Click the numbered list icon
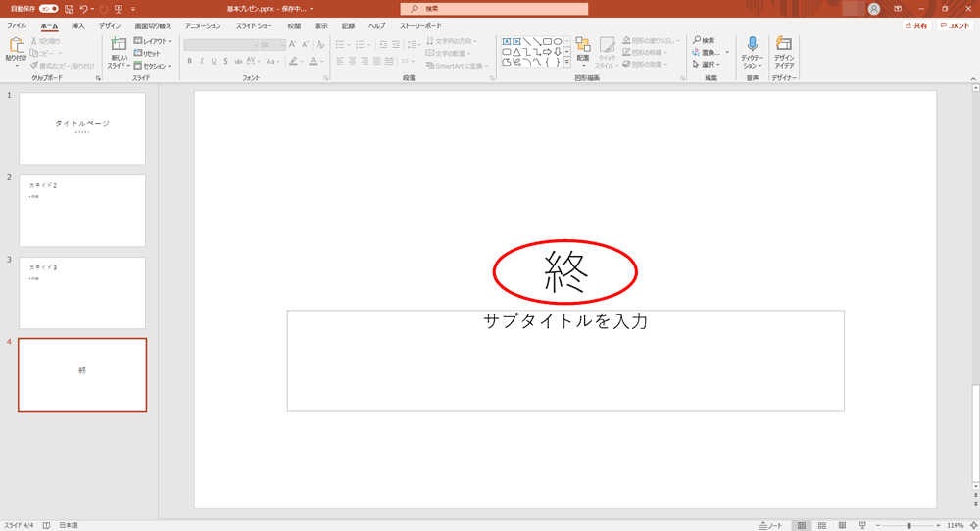Viewport: 980px width, 531px height. (360, 45)
